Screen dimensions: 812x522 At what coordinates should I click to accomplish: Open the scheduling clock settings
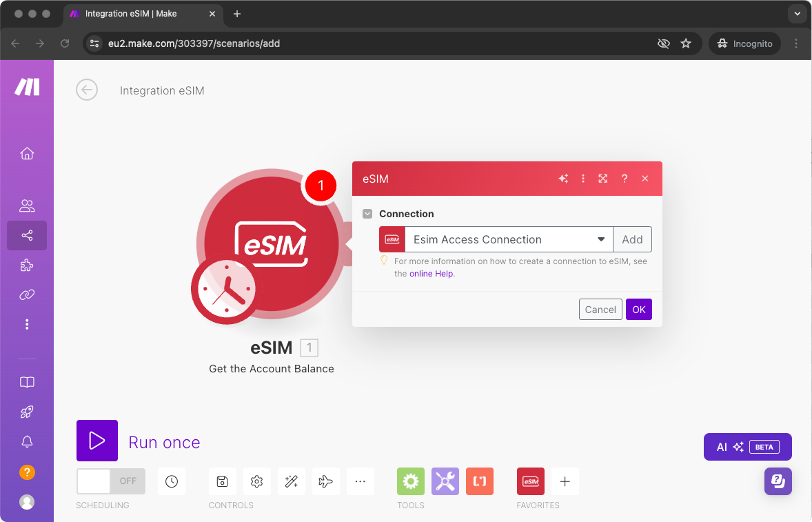click(x=171, y=481)
